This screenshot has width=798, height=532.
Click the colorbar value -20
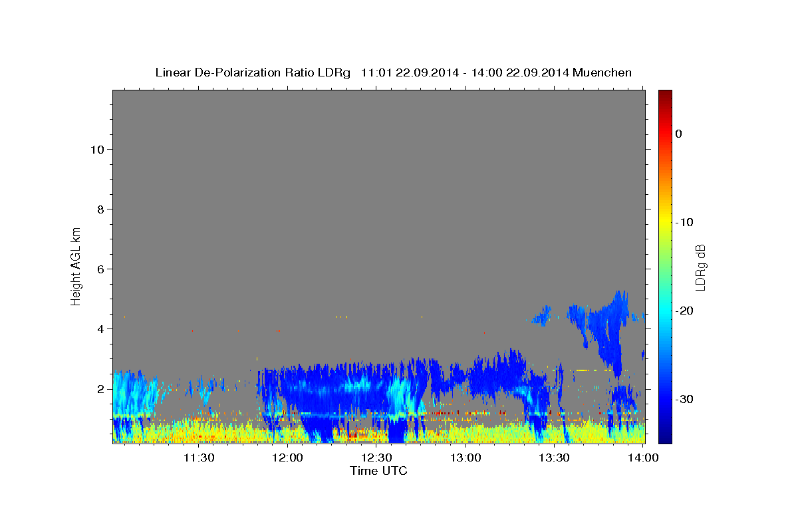[x=684, y=311]
